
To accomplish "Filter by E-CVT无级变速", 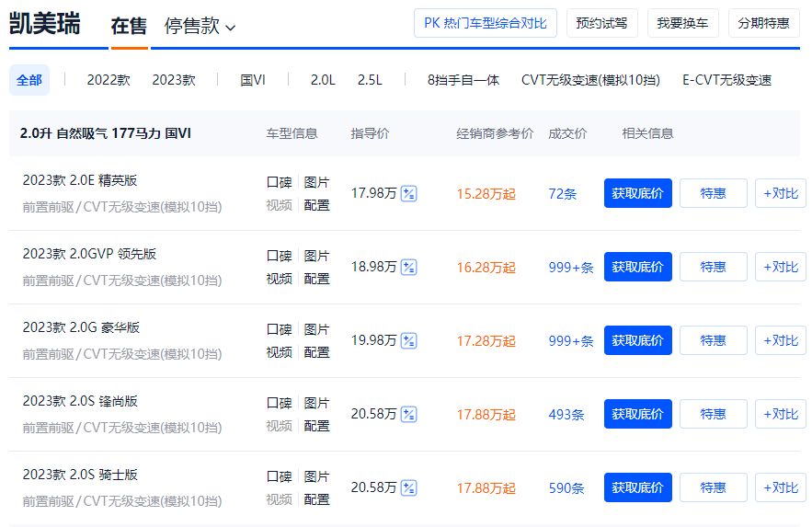I will (x=726, y=80).
